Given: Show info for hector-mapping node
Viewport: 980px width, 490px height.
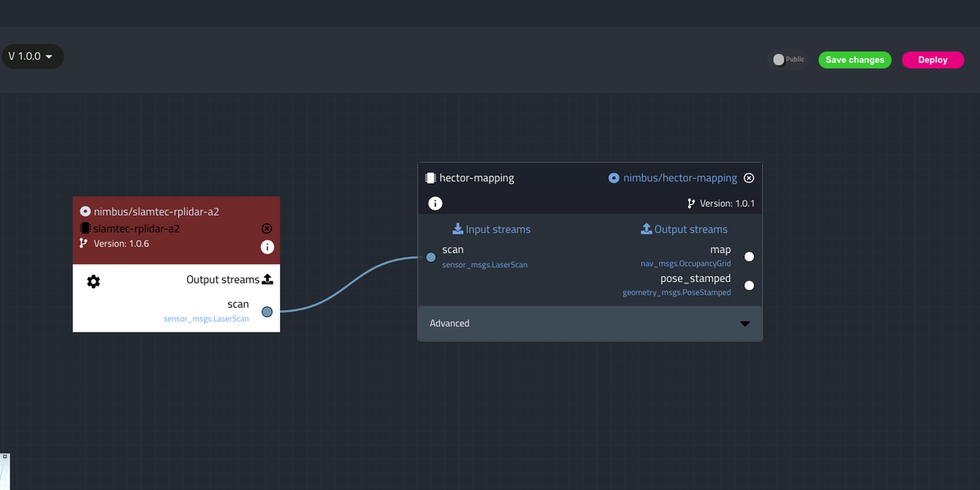Looking at the screenshot, I should pos(436,203).
